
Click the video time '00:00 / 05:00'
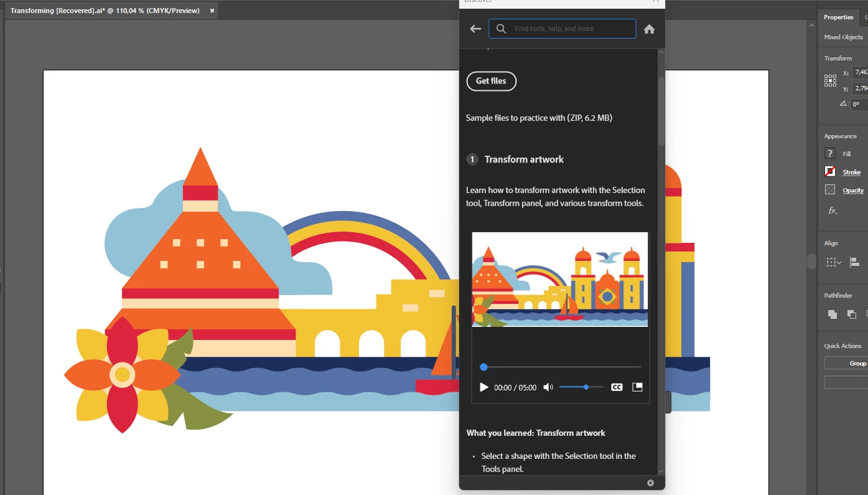[515, 387]
